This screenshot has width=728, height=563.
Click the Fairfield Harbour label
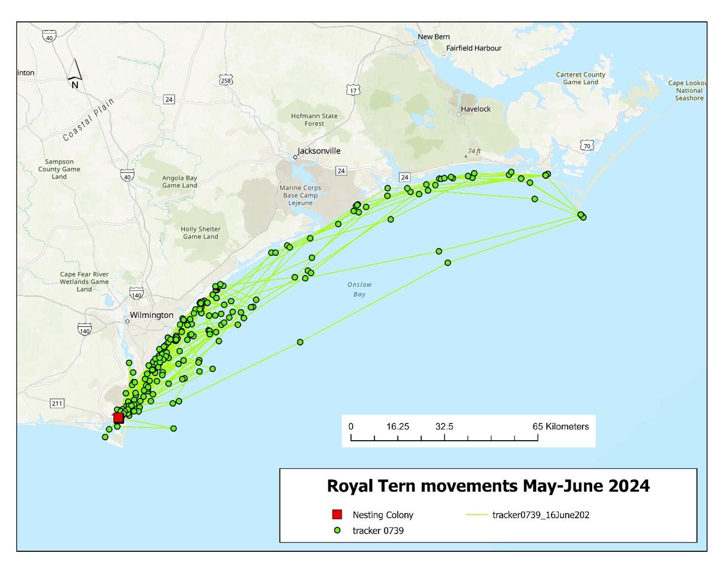click(x=474, y=48)
